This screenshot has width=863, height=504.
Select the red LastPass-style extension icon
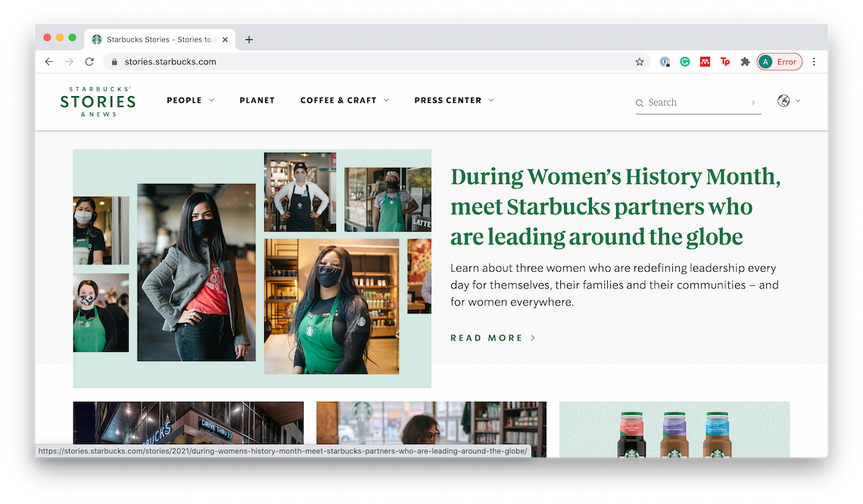coord(705,61)
